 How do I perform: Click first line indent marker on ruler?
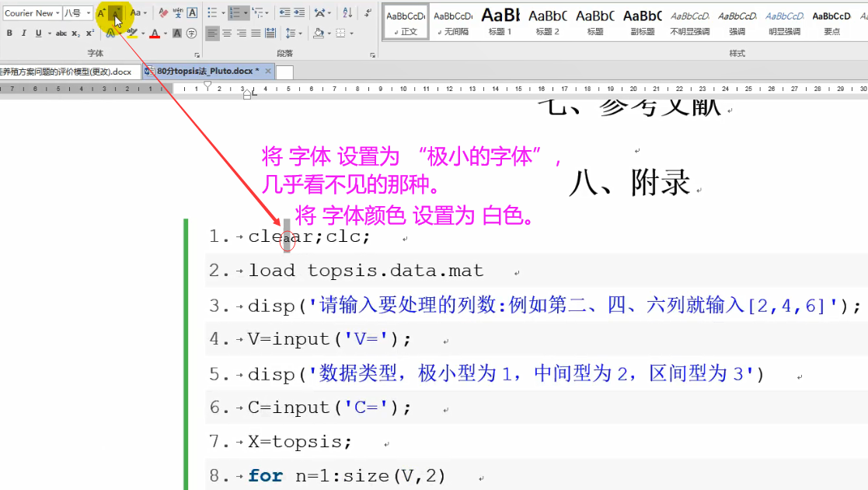click(x=207, y=86)
